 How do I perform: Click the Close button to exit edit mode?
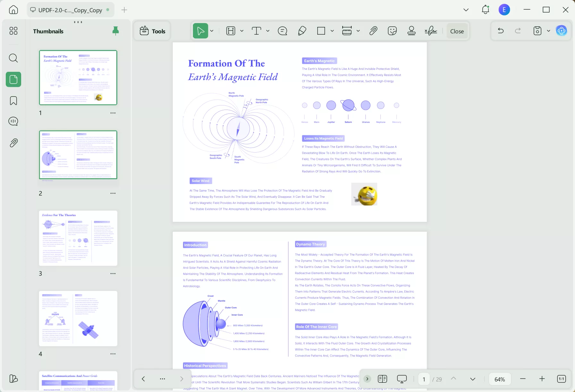456,31
